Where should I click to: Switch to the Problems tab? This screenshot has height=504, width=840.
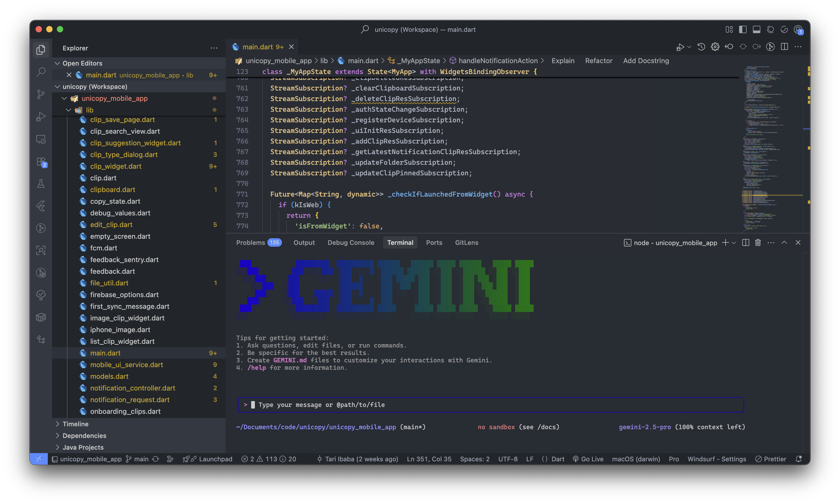259,242
